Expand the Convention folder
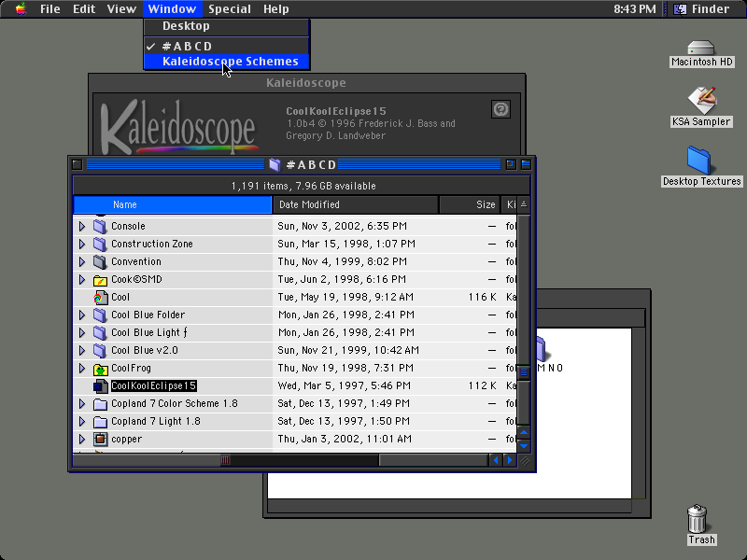The image size is (747, 560). [82, 261]
